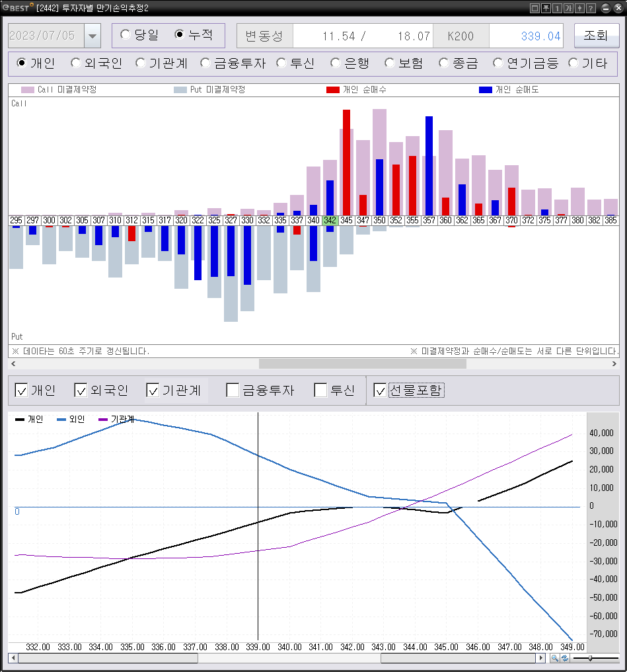Toggle the 선물포함 checkbox
627x672 pixels.
(380, 390)
